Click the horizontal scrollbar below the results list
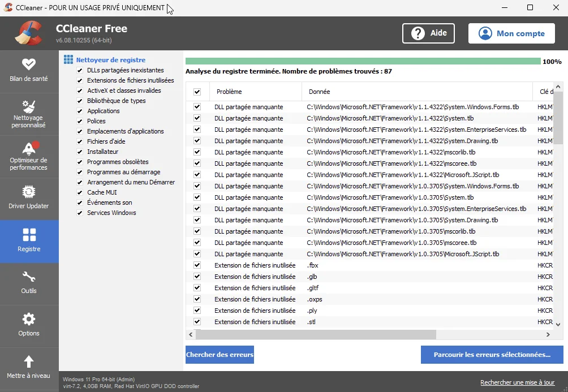 (x=317, y=334)
